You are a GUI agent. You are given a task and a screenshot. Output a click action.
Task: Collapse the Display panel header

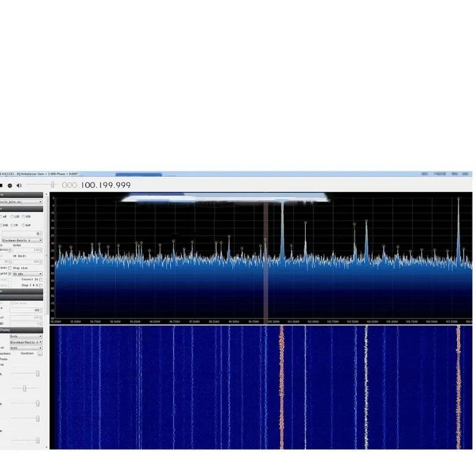point(21,330)
